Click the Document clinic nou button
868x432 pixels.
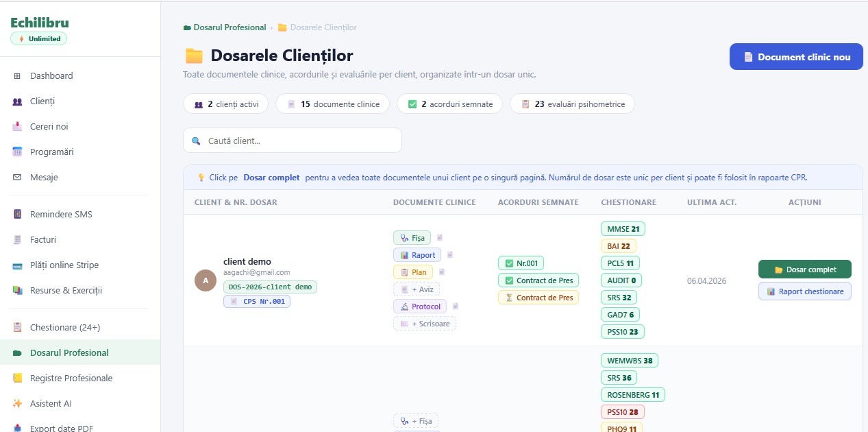tap(796, 57)
